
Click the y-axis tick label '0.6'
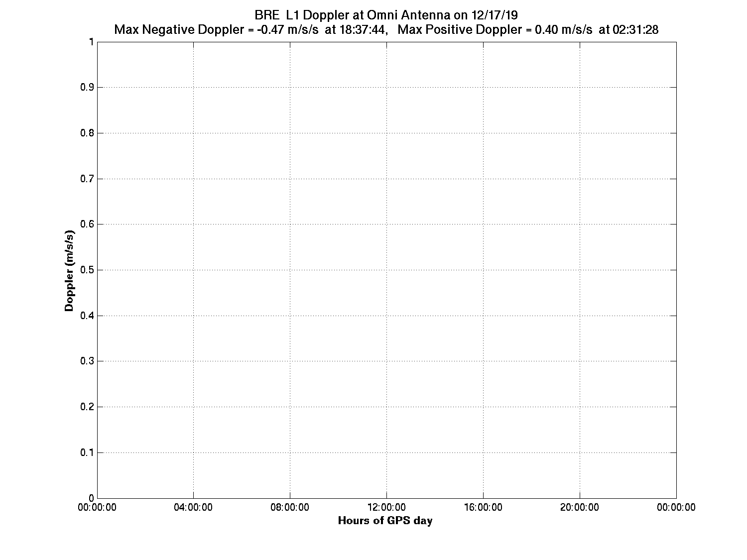tap(87, 224)
